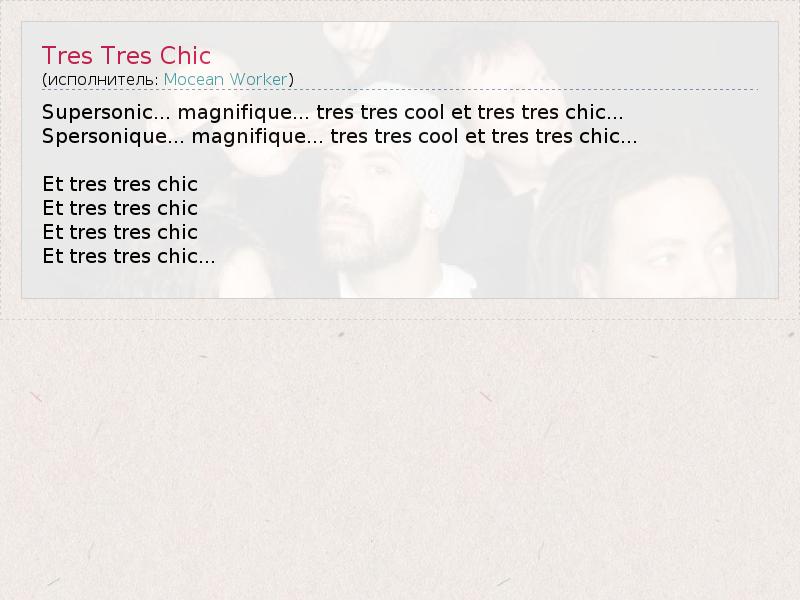
Task: Click the second 'Et tres tres chic' chorus line
Action: (x=120, y=208)
